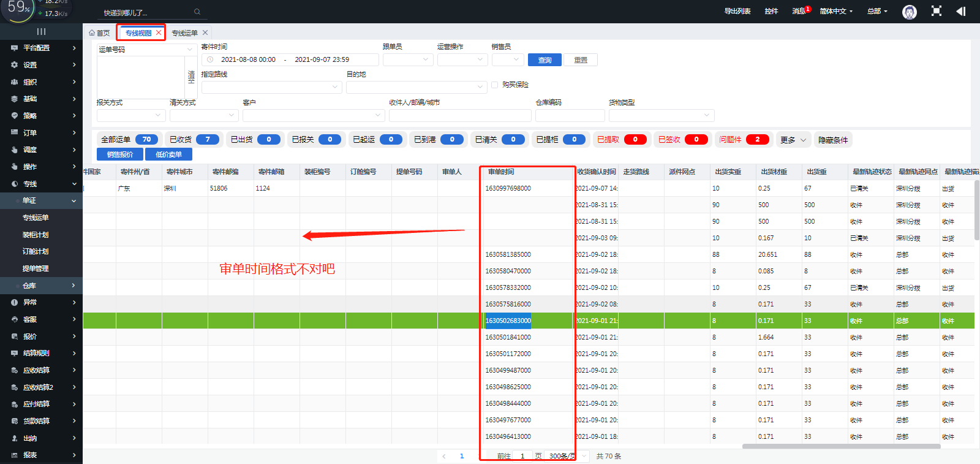Click the 查询 search button
Viewport: 980px width, 464px height.
[x=545, y=60]
